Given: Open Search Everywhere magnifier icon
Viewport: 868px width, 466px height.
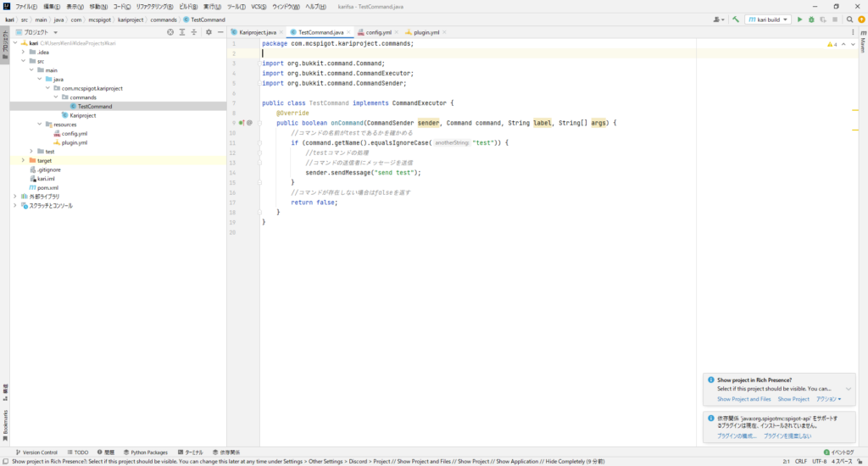Looking at the screenshot, I should 849,19.
